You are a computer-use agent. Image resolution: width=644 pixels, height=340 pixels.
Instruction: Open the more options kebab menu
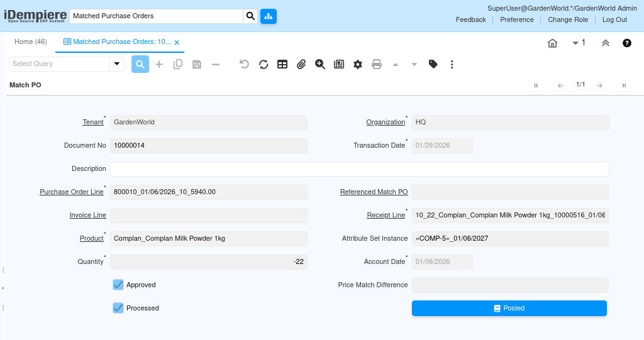pyautogui.click(x=452, y=64)
